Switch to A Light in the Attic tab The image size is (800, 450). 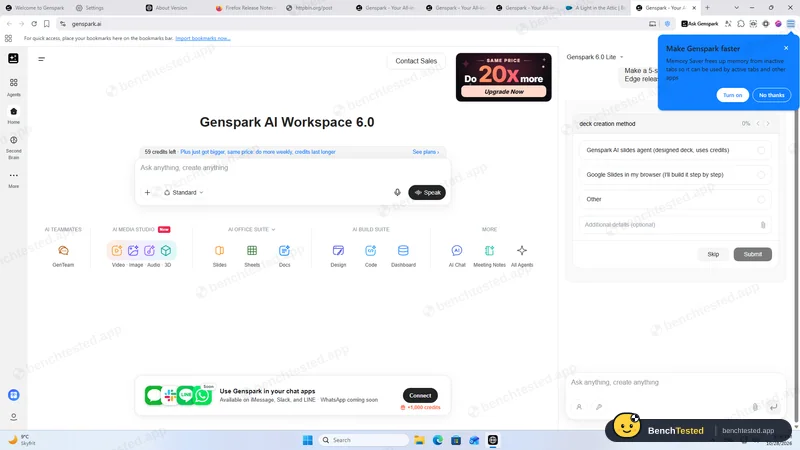pyautogui.click(x=595, y=8)
